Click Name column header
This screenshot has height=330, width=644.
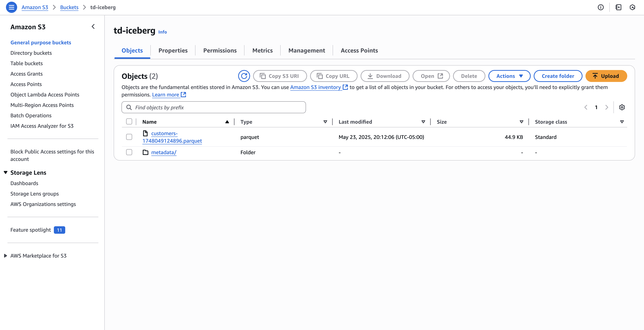point(149,122)
